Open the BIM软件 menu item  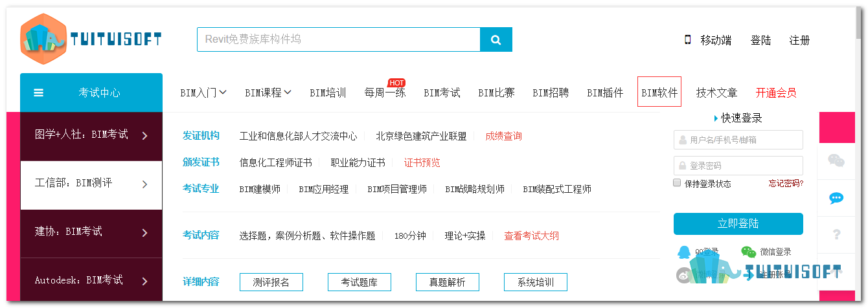coord(659,92)
